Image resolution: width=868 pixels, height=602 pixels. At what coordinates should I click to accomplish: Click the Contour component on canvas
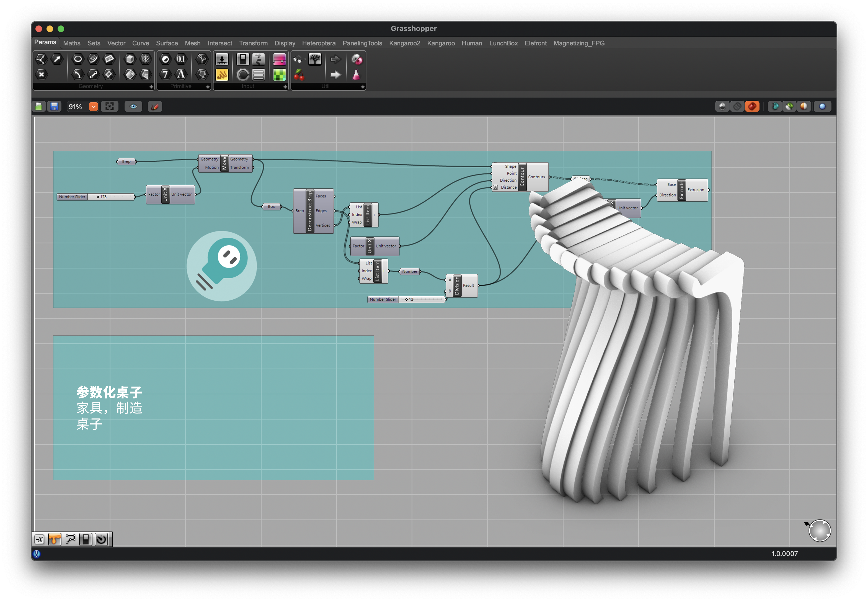point(522,177)
